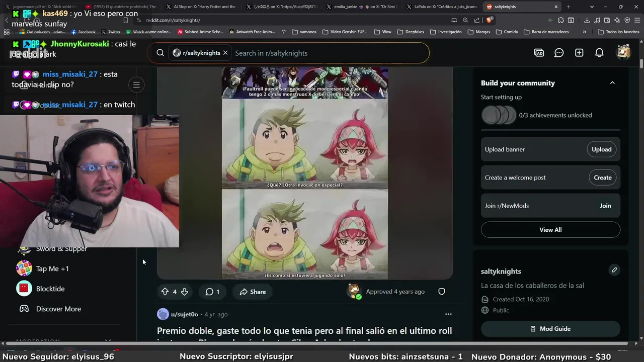Open Comida bookmarks folder

pyautogui.click(x=507, y=32)
